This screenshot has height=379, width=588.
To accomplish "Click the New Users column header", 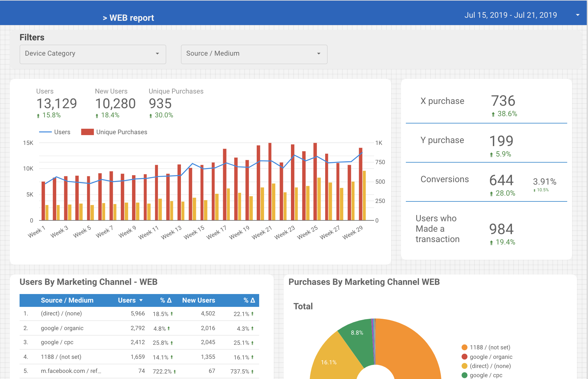I will tap(199, 300).
